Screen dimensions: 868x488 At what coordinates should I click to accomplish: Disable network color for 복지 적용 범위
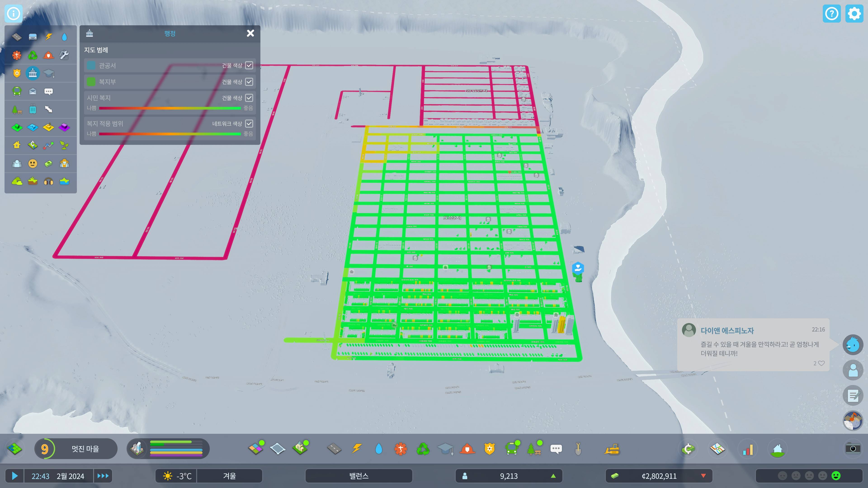coord(249,124)
